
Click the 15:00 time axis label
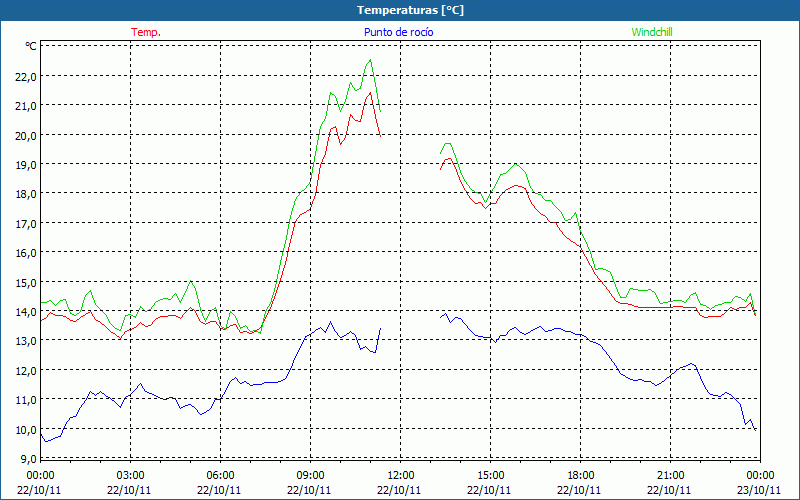tap(490, 476)
